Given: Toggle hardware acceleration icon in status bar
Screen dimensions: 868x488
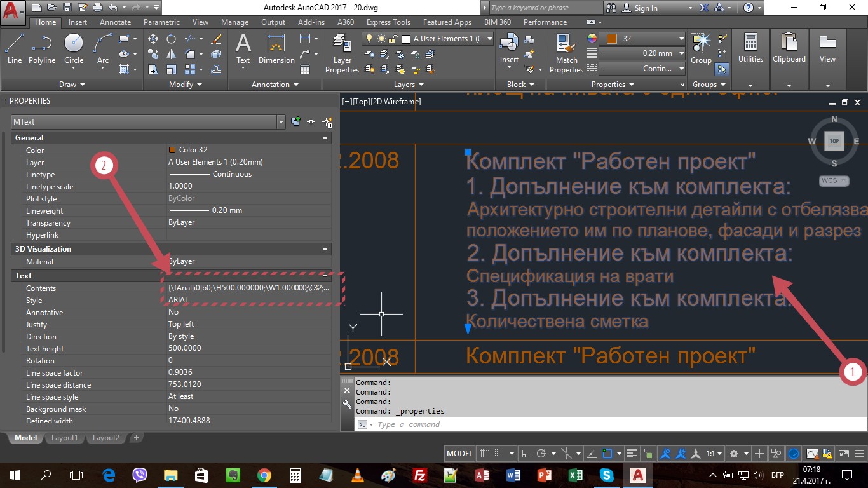Looking at the screenshot, I should click(794, 454).
